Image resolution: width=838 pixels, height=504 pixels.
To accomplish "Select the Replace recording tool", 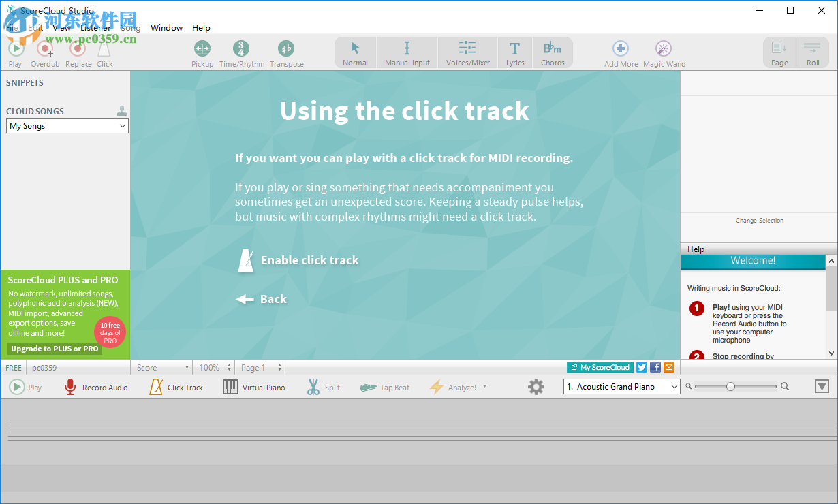I will point(78,53).
